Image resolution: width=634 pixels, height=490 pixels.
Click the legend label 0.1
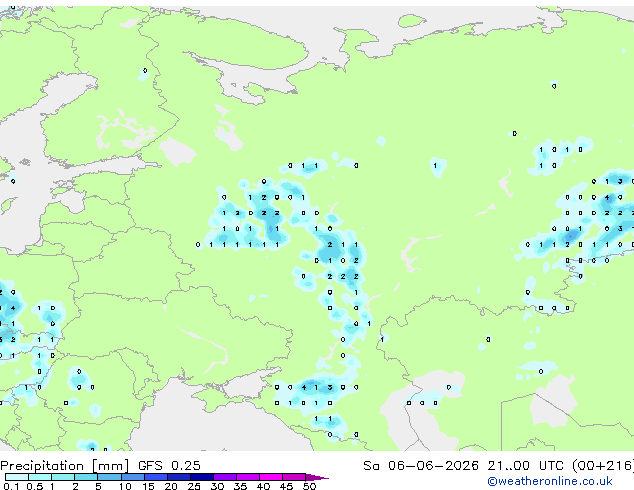11,486
